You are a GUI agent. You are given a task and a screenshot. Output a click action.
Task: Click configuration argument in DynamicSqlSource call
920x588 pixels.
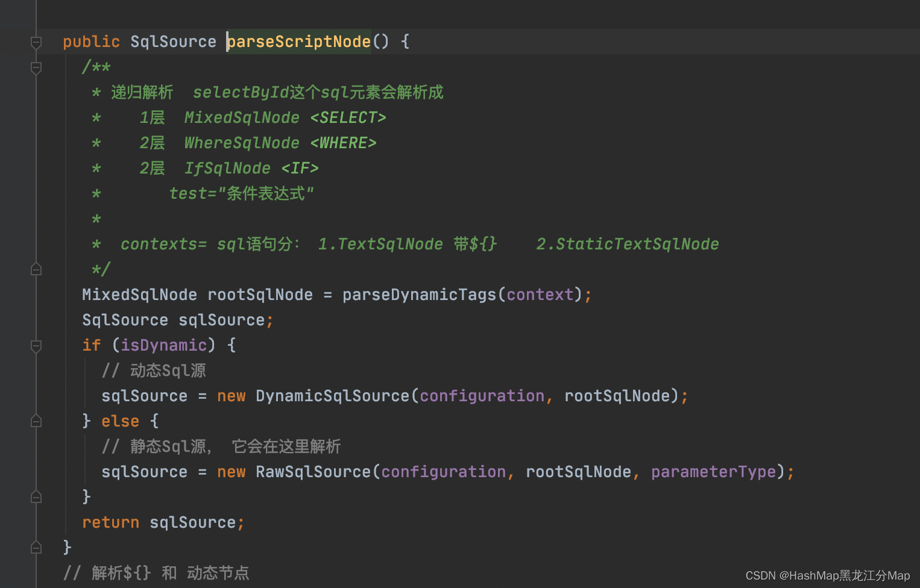coord(482,396)
